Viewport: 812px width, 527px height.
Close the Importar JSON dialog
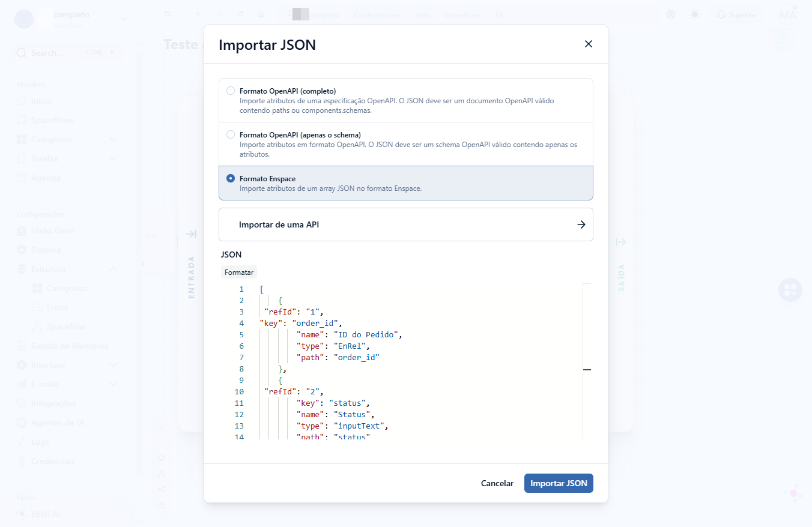589,44
